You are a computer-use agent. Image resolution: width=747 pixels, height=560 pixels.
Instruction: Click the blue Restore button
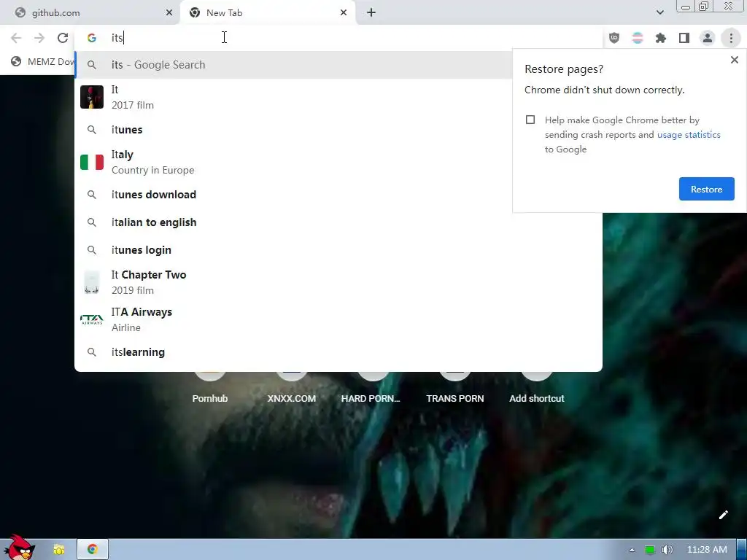pos(706,189)
